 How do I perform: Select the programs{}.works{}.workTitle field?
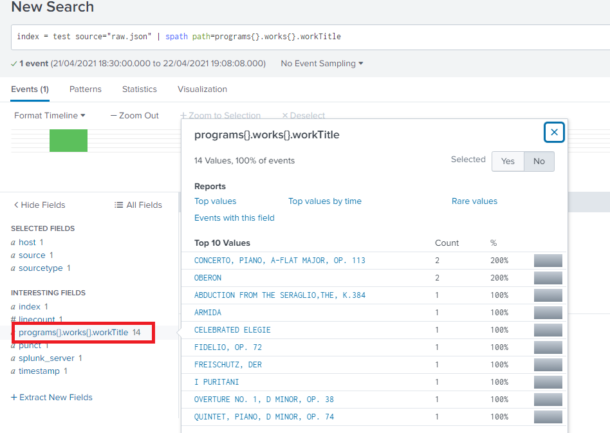click(x=73, y=332)
